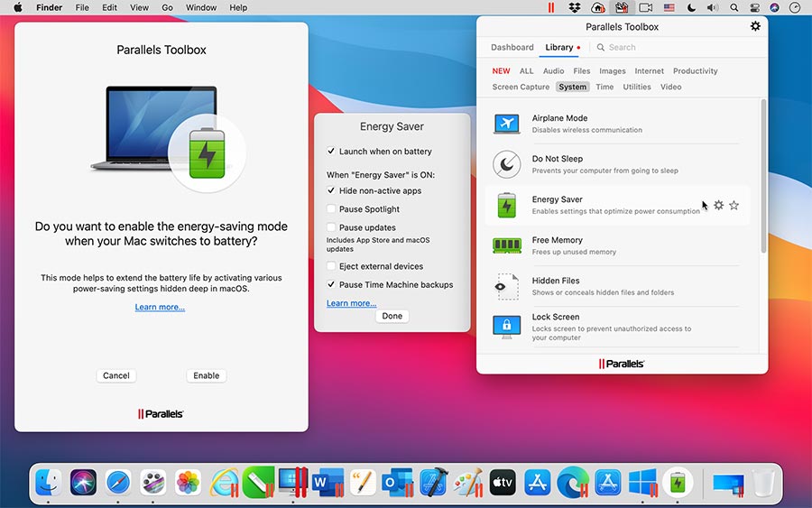Select the Screen Capture category

[521, 88]
